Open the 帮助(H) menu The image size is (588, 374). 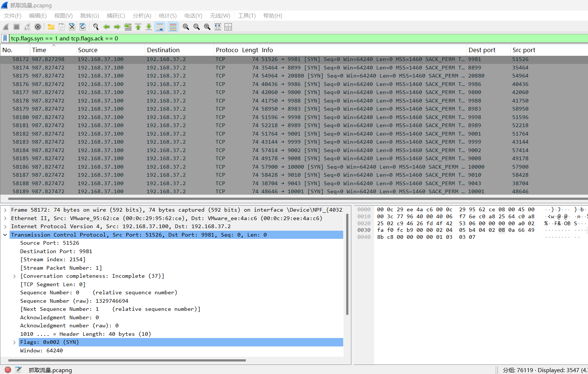[273, 16]
